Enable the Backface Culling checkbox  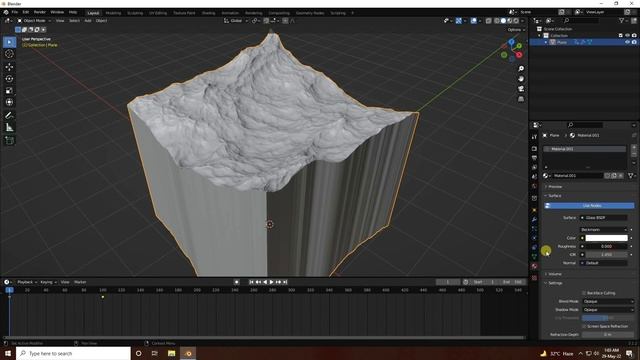coord(584,293)
